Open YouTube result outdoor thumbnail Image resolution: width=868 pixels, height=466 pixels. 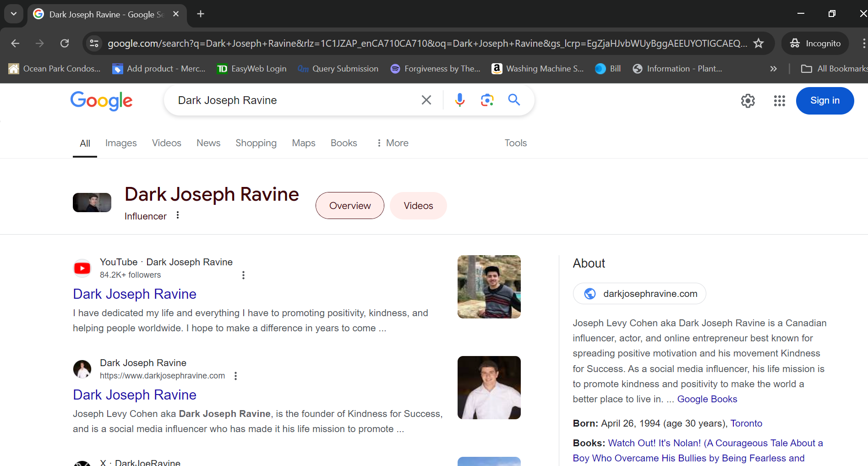489,287
